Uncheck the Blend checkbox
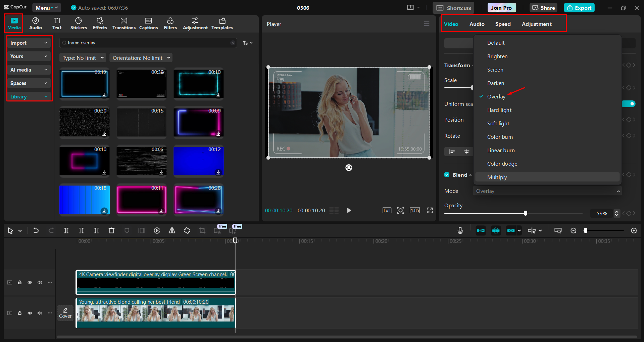Screen dimensions: 644x342 447,175
